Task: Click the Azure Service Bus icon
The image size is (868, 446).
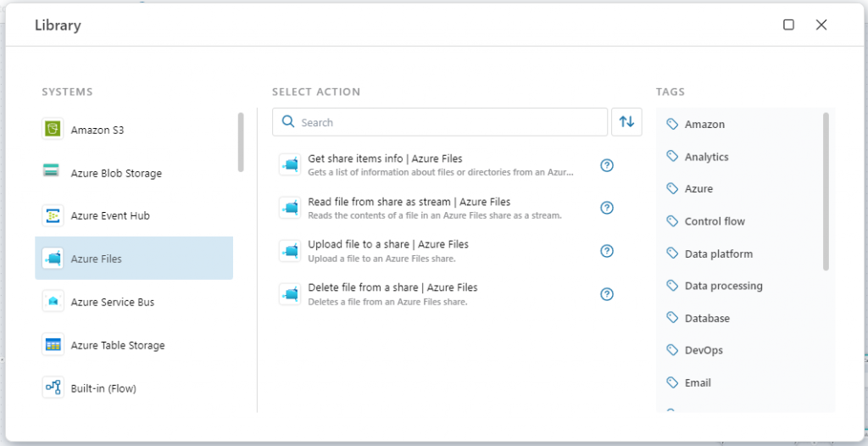Action: (x=53, y=301)
